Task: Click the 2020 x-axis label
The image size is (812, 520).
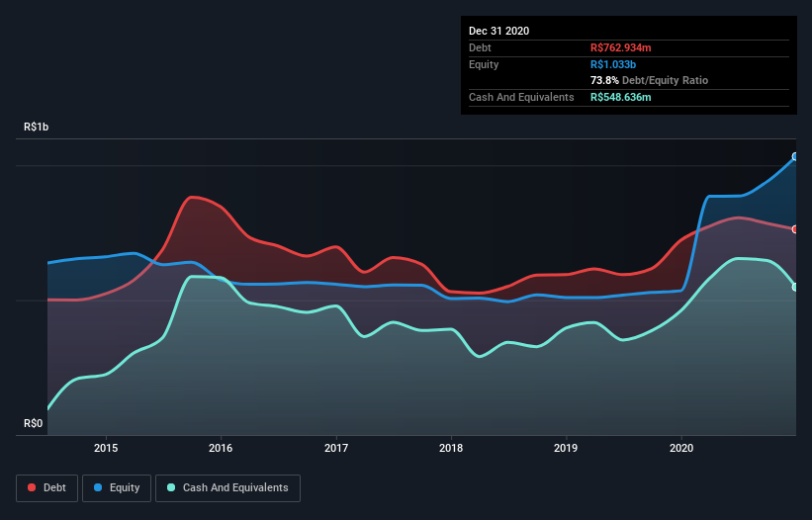Action: tap(681, 448)
